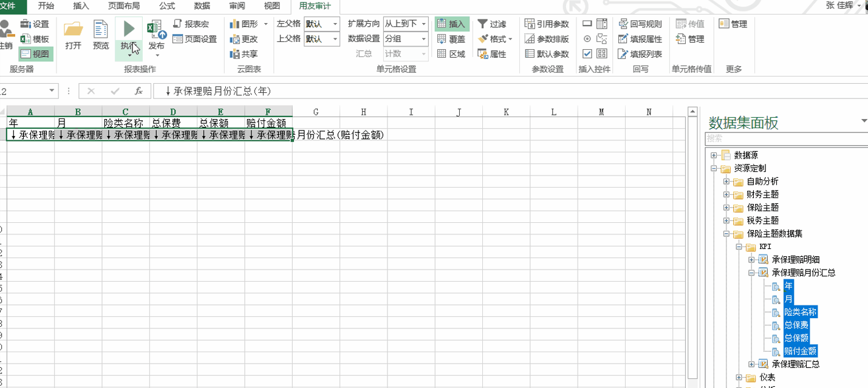Click the 管理 button on the far right
The image size is (868, 388).
tap(733, 24)
